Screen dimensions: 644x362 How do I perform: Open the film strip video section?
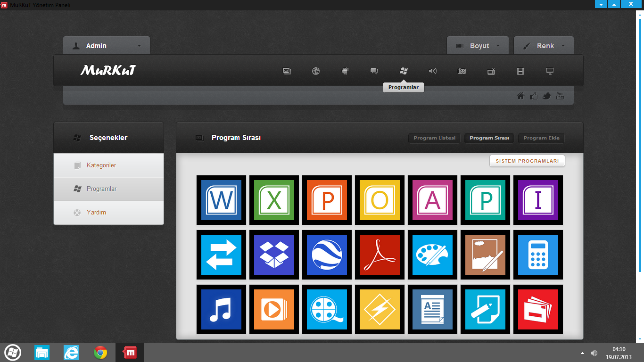pos(520,71)
